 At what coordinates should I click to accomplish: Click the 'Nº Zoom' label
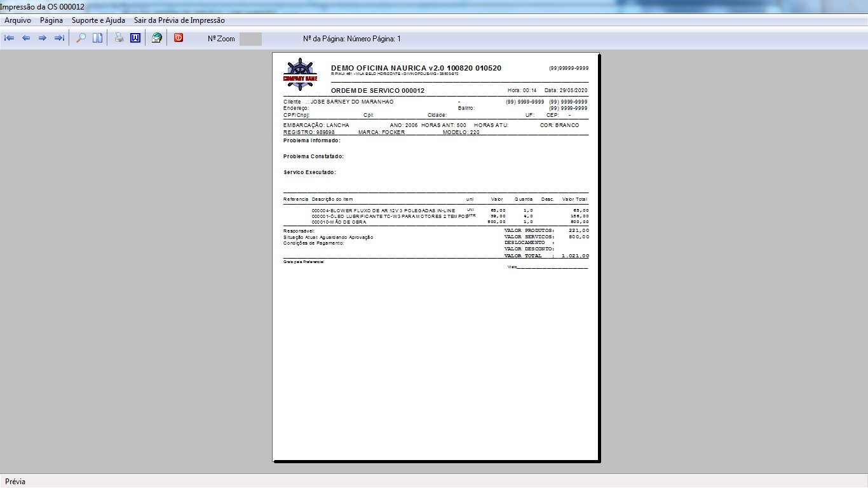[221, 39]
